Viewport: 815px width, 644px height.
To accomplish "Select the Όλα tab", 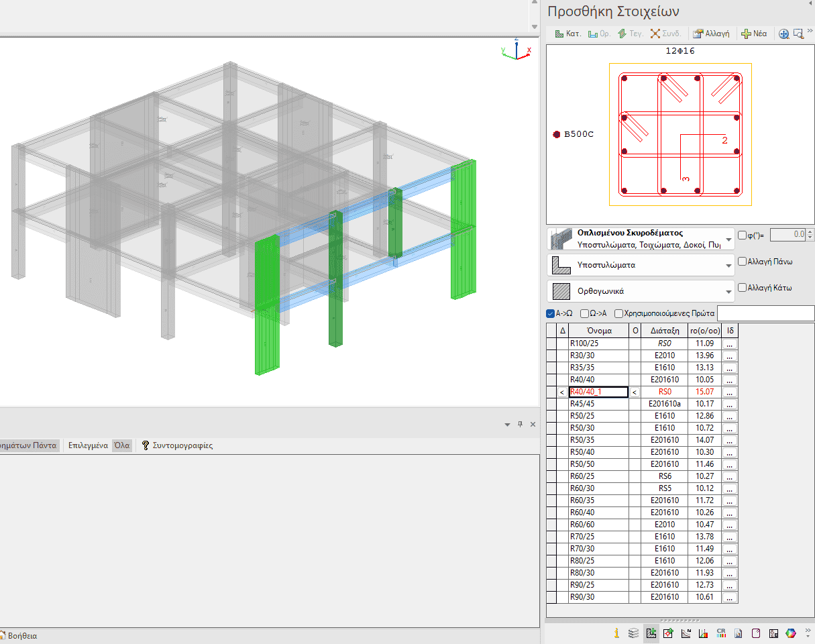I will [x=121, y=445].
